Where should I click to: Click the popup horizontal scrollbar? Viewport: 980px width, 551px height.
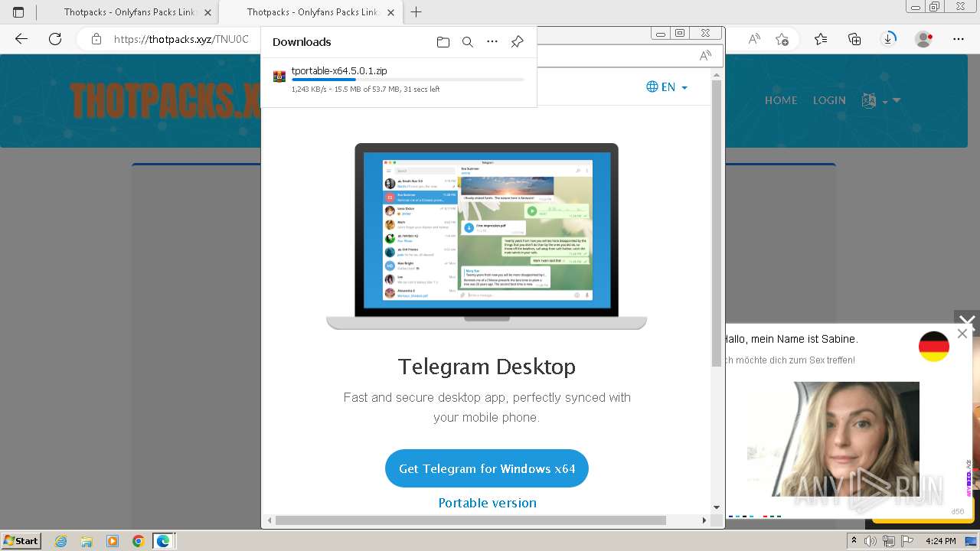click(470, 520)
